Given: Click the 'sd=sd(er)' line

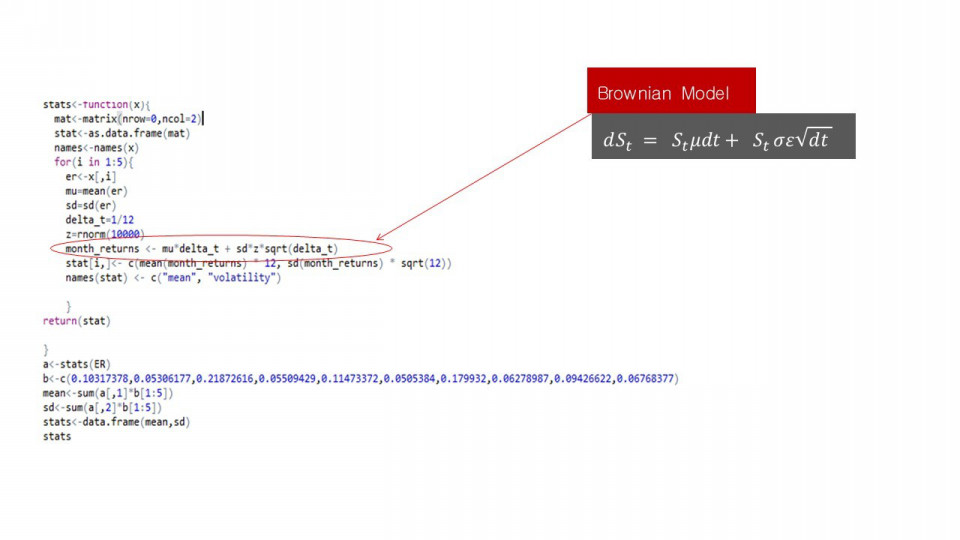Looking at the screenshot, I should point(91,205).
